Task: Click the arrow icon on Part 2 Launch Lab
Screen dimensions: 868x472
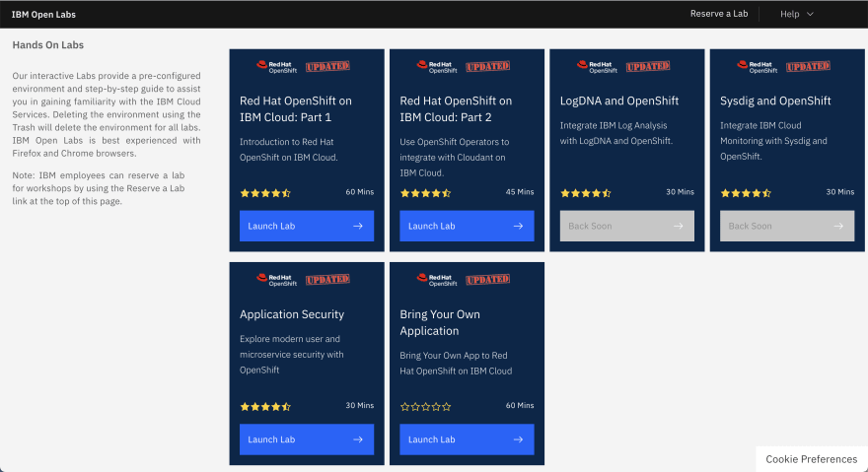Action: (x=518, y=226)
